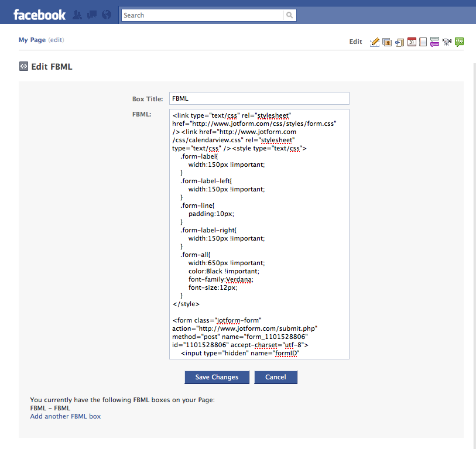This screenshot has height=449, width=476.
Task: Click into the Box Title field
Action: pos(259,98)
